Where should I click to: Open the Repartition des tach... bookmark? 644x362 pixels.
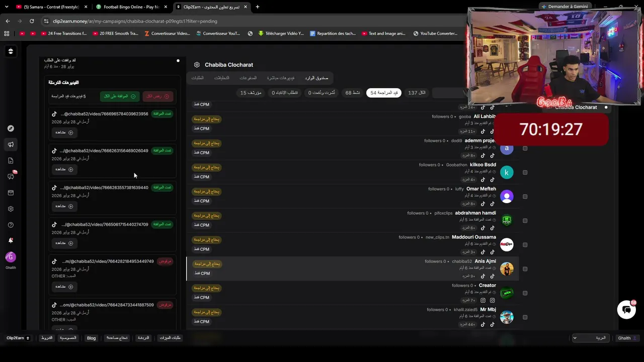(333, 34)
